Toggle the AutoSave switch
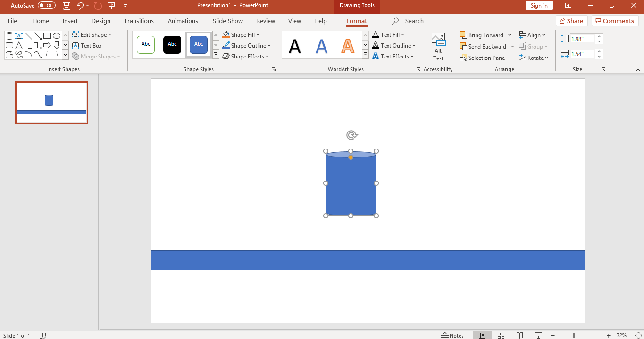 [x=47, y=6]
